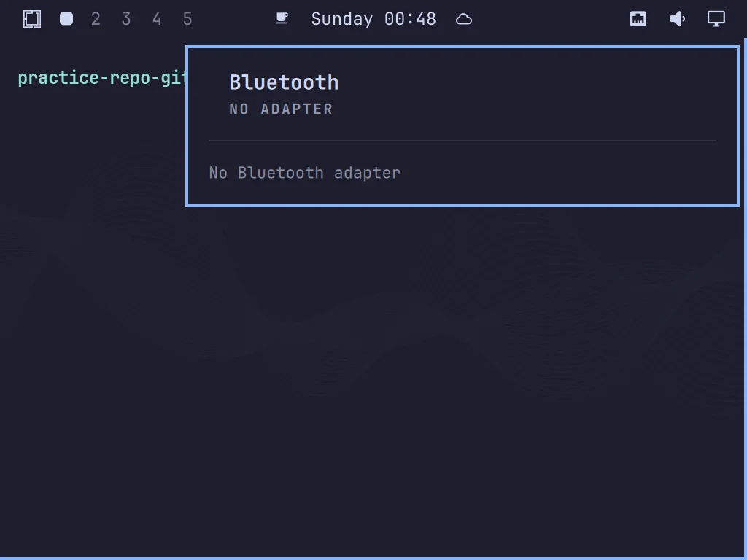
Task: Switch to workspace 3
Action: point(126,19)
